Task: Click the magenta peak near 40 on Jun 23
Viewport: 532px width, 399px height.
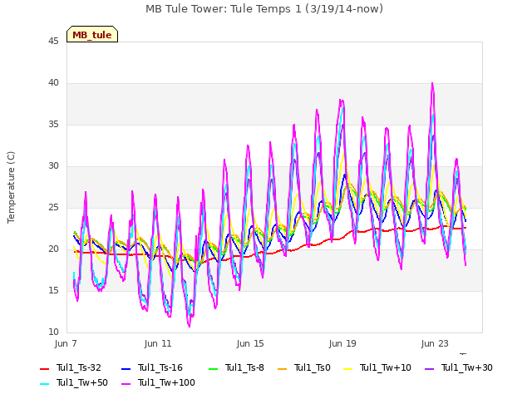Action: coord(432,83)
